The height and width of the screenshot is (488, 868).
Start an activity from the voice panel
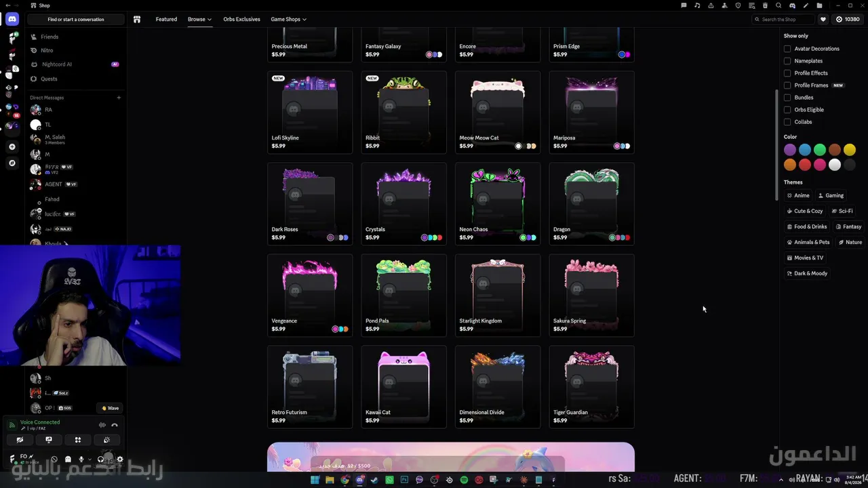click(x=78, y=440)
